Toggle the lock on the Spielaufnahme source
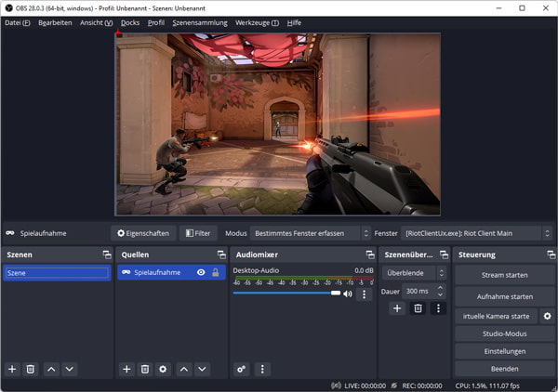This screenshot has height=392, width=558. [216, 272]
